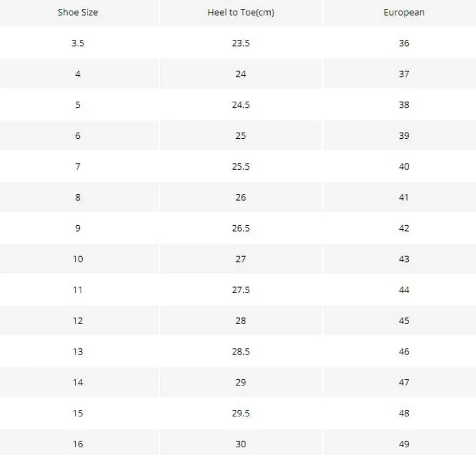Image resolution: width=476 pixels, height=455 pixels.
Task: Select the 29 cm measurement cell
Action: (241, 382)
